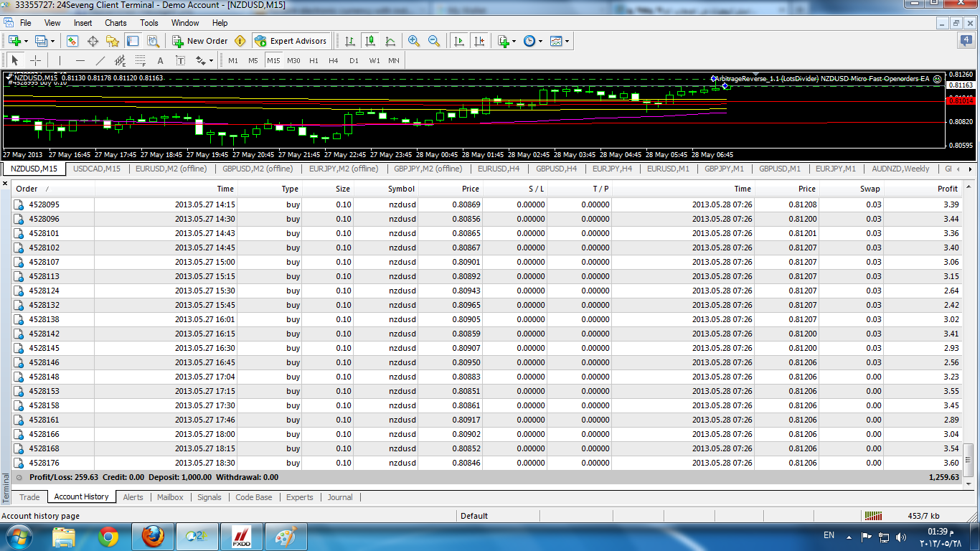This screenshot has width=980, height=551.
Task: Open the Indicators list icon
Action: tap(503, 41)
